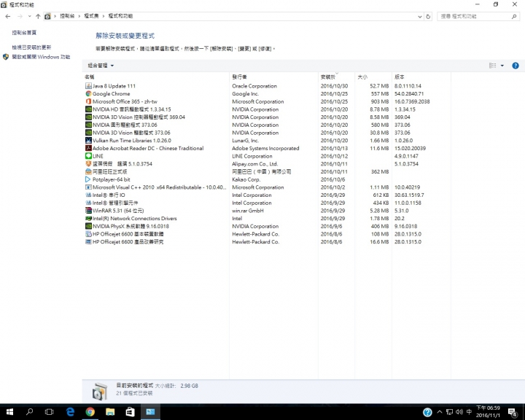Open Microsoft Edge from the taskbar
Image resolution: width=525 pixels, height=420 pixels.
(70, 412)
